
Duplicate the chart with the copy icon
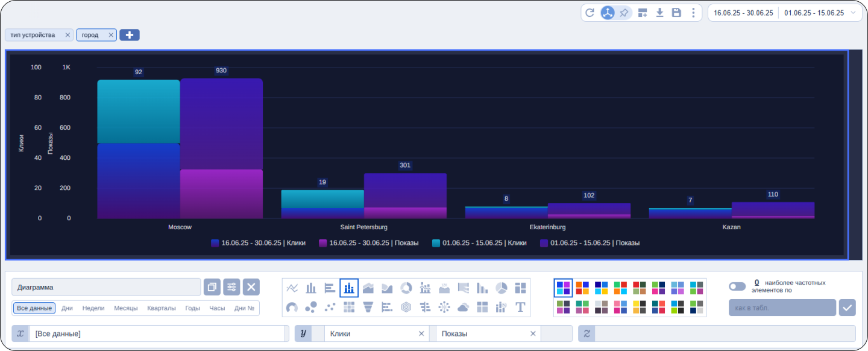tap(212, 287)
